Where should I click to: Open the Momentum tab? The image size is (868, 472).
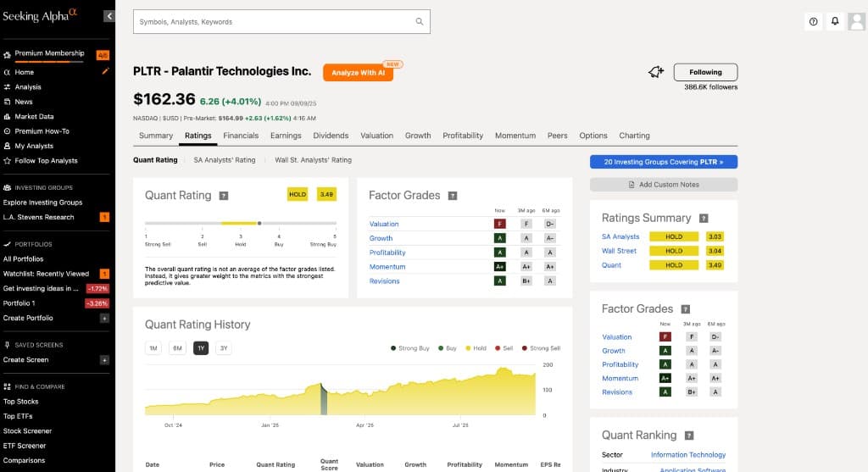tap(515, 136)
